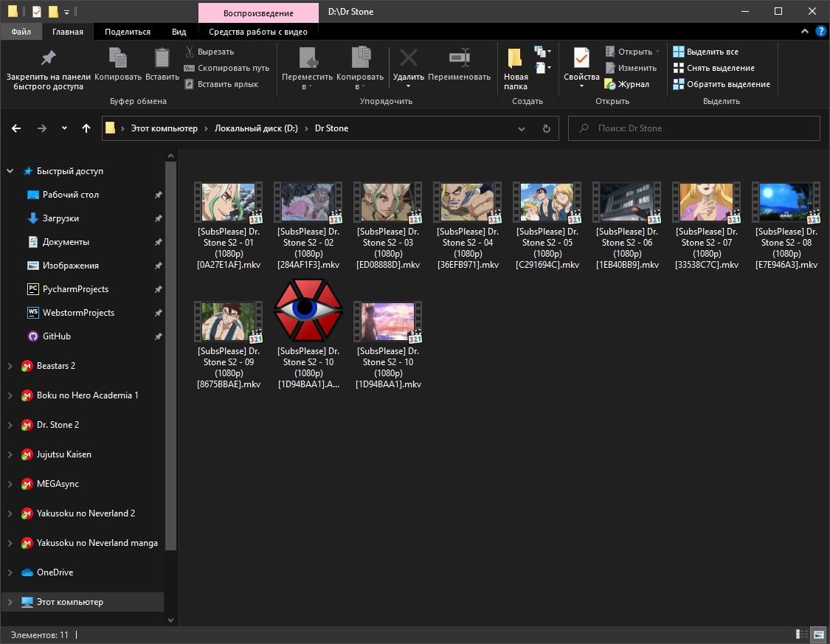Viewport: 830px width, 644px height.
Task: Open PycharmProjects in quick access
Action: click(75, 289)
